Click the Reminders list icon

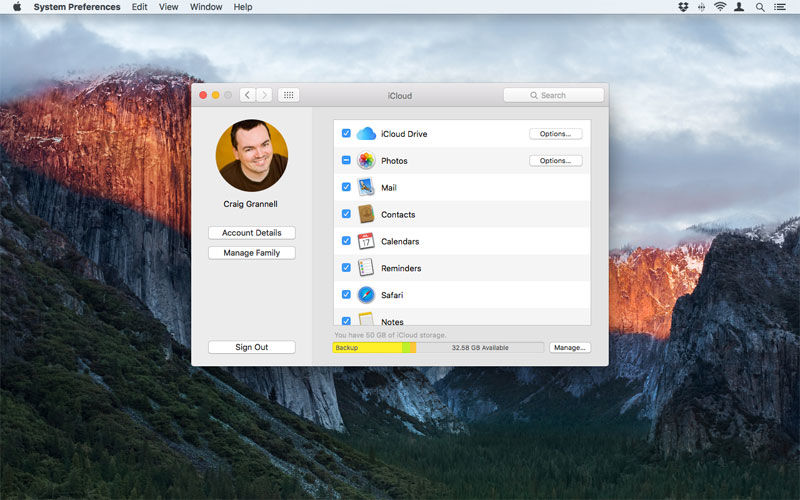[366, 267]
